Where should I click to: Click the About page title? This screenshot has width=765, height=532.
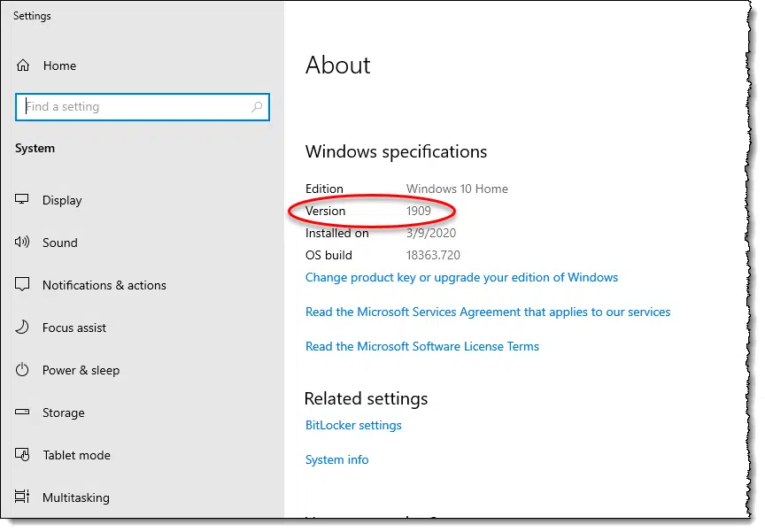[338, 66]
